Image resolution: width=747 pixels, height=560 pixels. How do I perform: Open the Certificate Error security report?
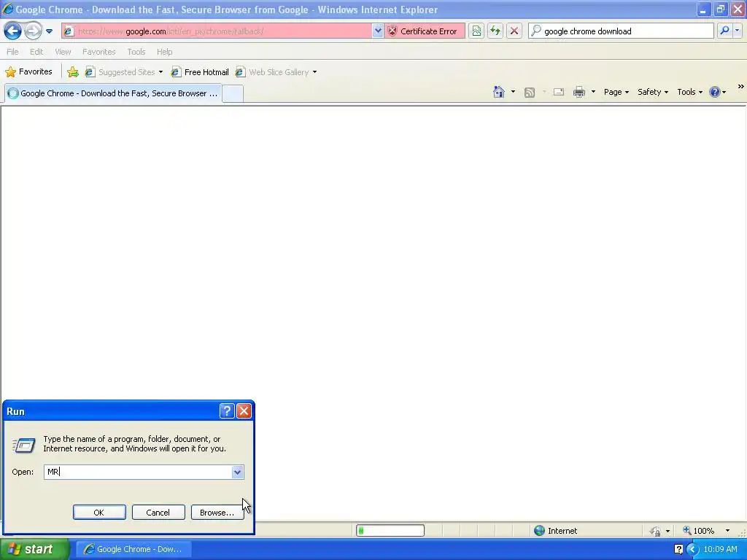pos(424,31)
